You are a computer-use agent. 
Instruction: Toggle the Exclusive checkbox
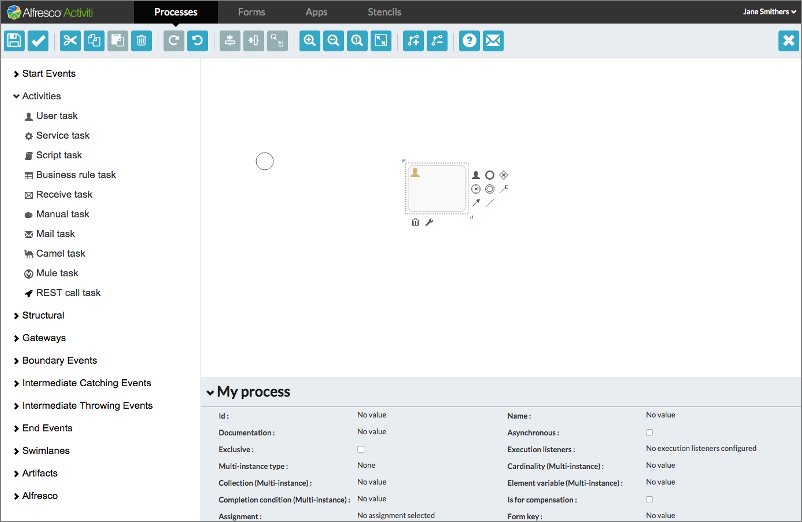(361, 449)
